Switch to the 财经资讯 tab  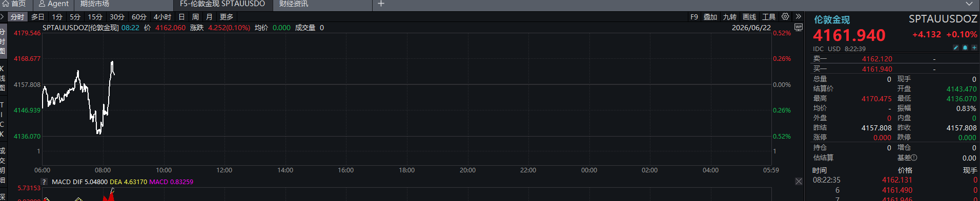(294, 4)
